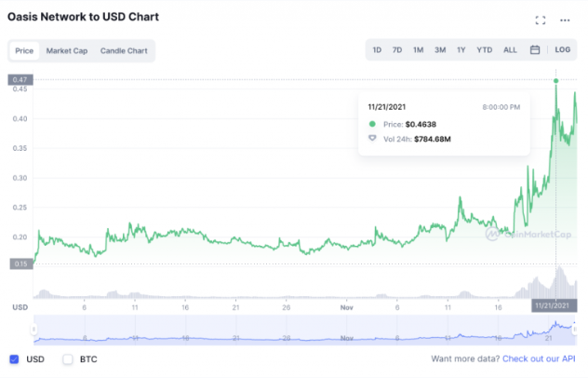
Task: Set range to 1Y
Action: [x=461, y=49]
